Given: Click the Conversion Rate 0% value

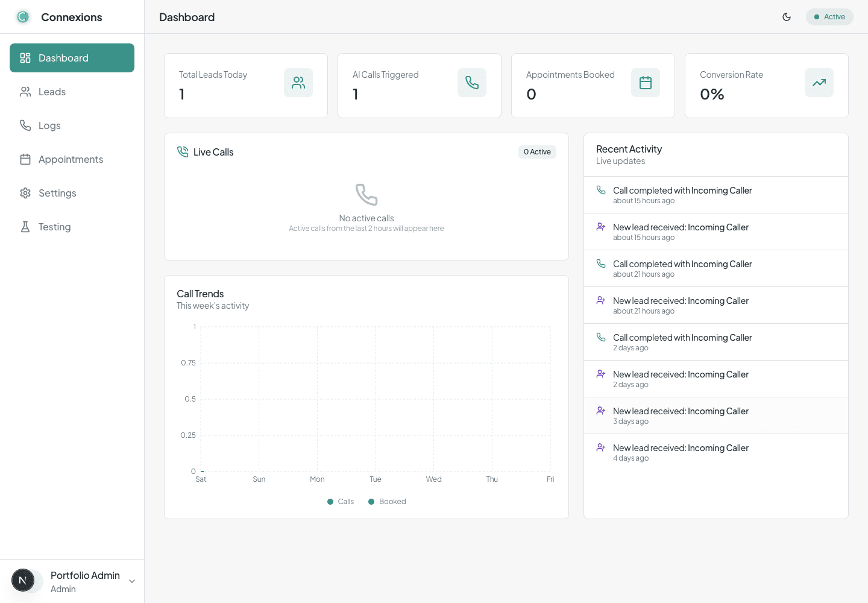Looking at the screenshot, I should [712, 94].
